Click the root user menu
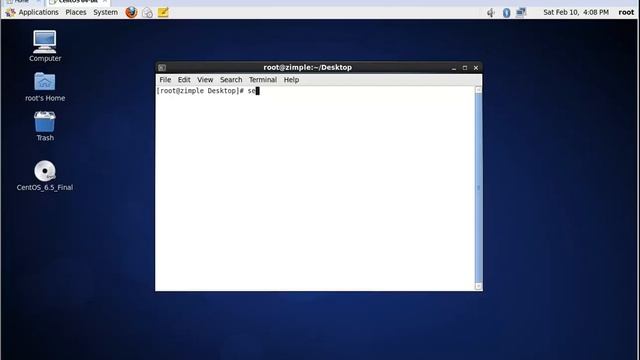Screen dimensions: 640x360 point(626,12)
